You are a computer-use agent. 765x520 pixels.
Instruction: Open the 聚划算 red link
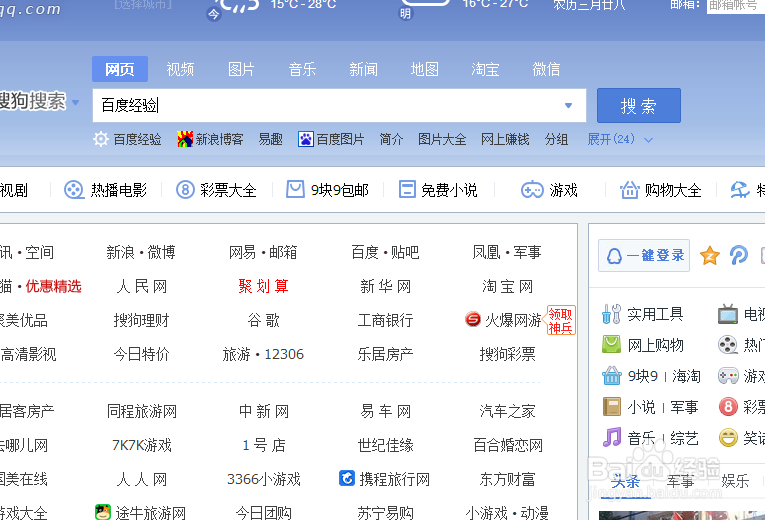tap(263, 286)
